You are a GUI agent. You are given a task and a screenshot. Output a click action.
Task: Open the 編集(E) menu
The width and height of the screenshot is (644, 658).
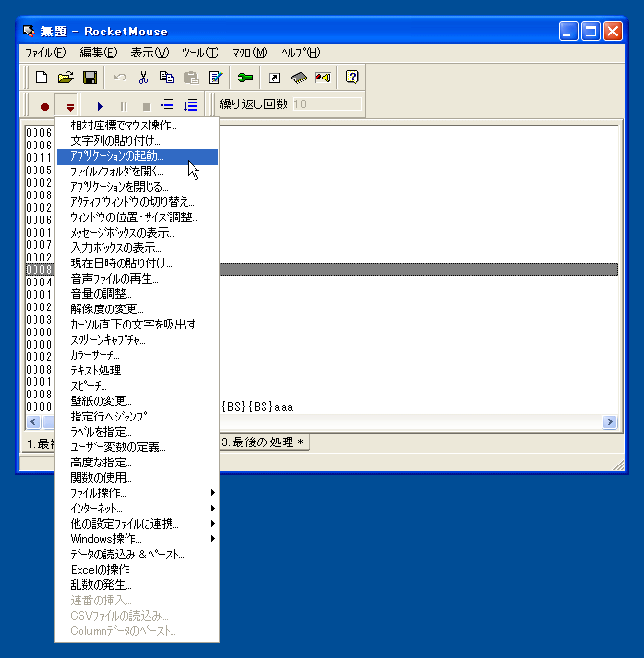point(99,53)
